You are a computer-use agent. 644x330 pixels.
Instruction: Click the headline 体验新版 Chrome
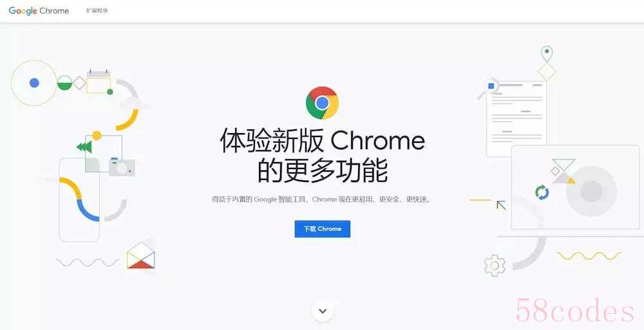click(x=323, y=140)
